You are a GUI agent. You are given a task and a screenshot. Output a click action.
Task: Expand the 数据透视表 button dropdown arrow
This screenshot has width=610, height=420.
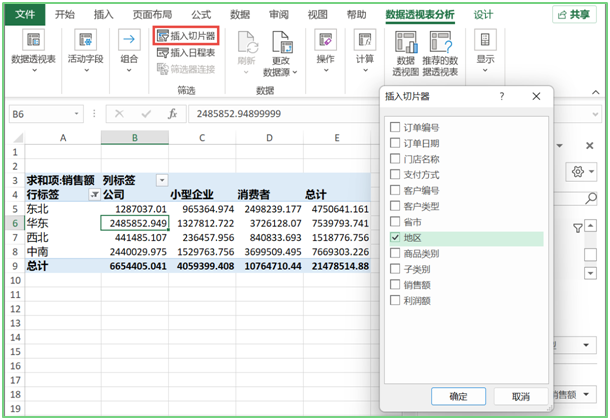[x=34, y=70]
